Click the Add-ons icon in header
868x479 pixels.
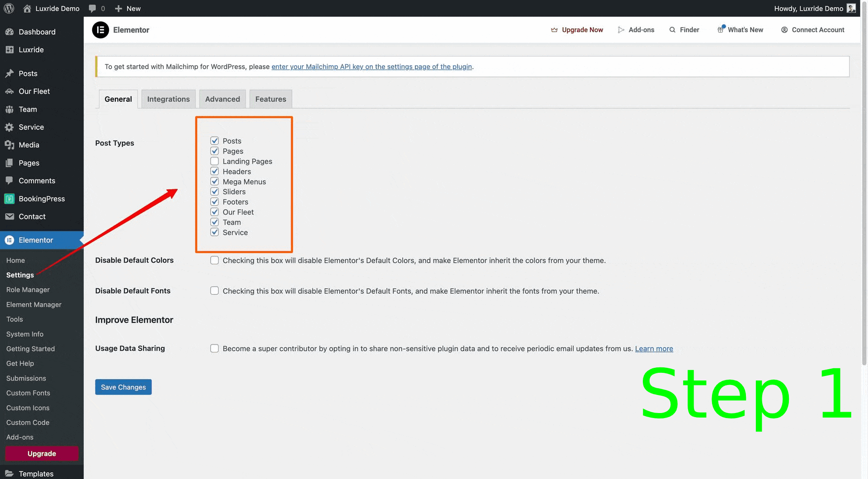coord(621,30)
